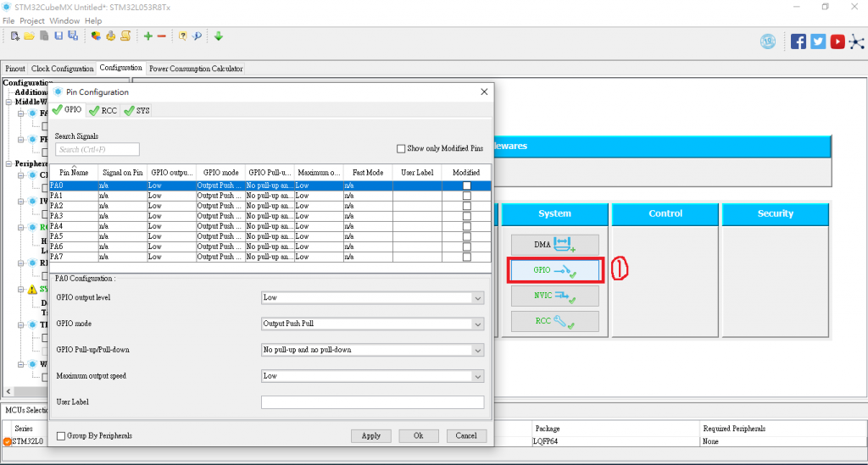Viewport: 868px width, 465px height.
Task: Open a project with the folder icon
Action: (x=30, y=36)
